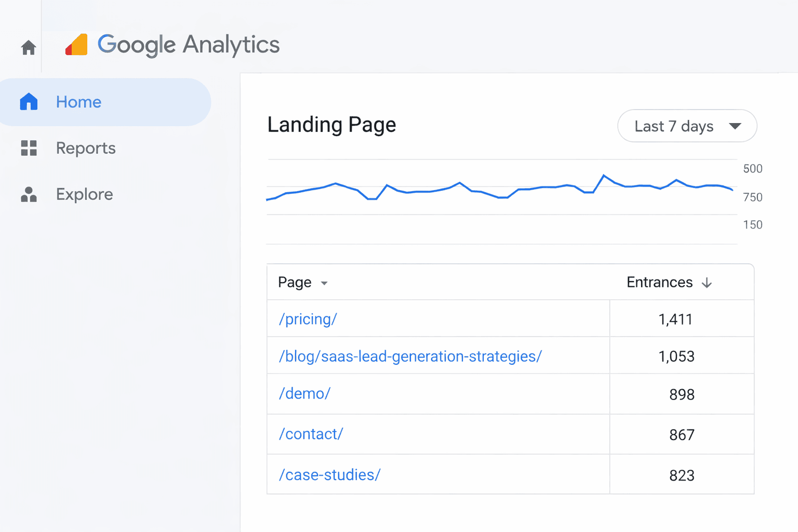Click the Entrances sort arrow icon
Viewport: 798px width, 532px height.
pyautogui.click(x=708, y=282)
